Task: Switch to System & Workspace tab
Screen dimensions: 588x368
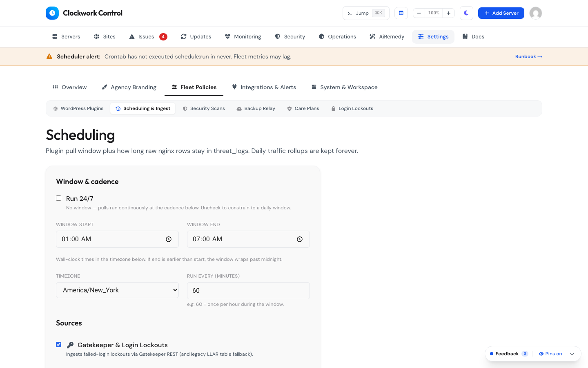Action: pos(344,87)
